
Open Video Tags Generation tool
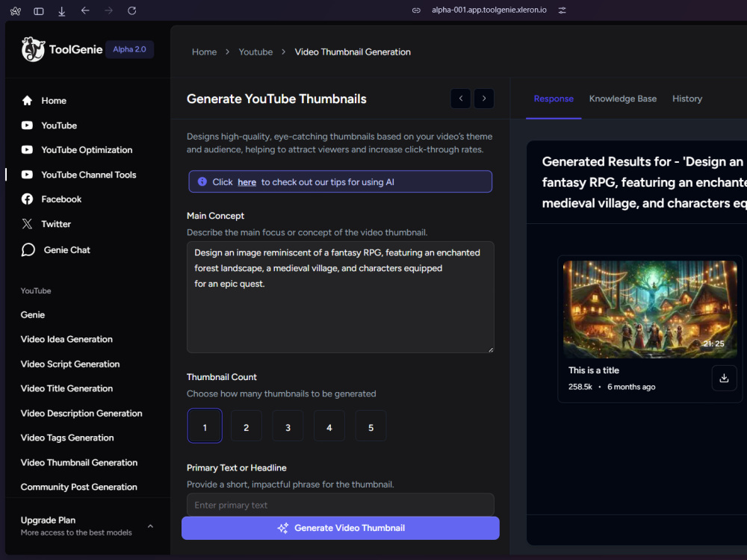[67, 438]
